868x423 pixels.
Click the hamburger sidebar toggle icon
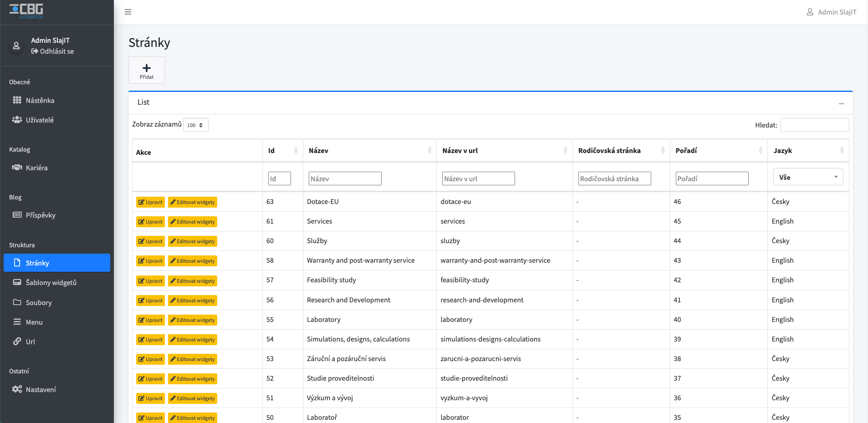[x=128, y=12]
